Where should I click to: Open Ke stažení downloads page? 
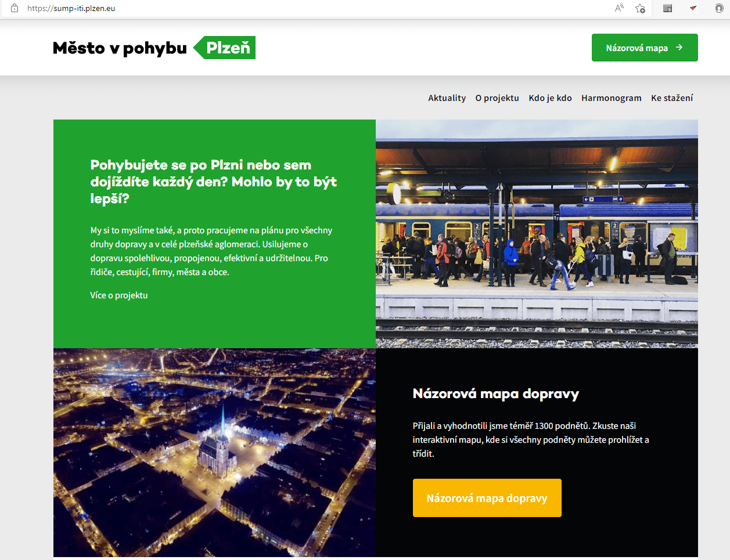point(671,98)
